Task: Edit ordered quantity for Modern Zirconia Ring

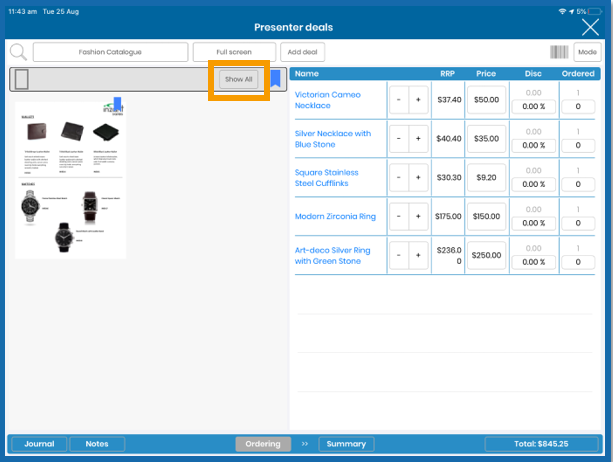Action: coord(578,223)
